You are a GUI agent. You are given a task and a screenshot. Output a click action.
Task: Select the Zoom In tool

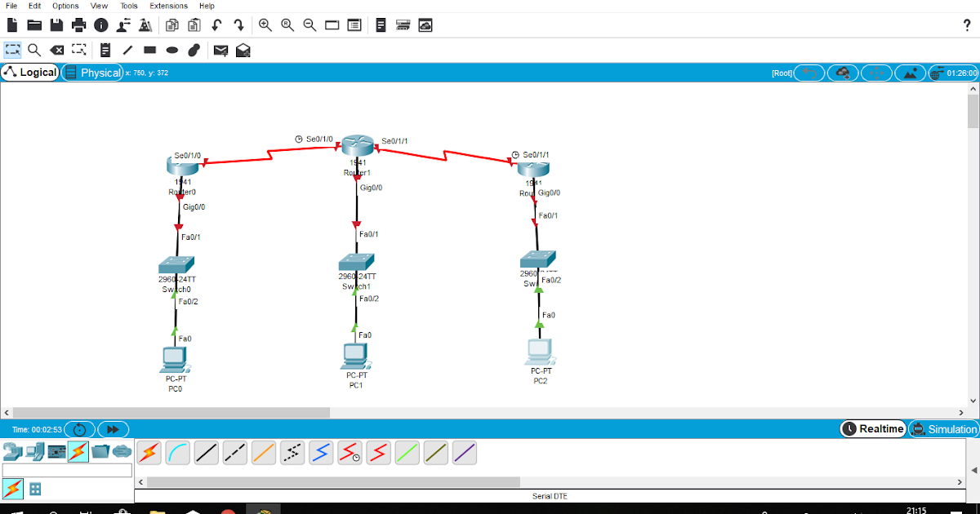[x=265, y=24]
